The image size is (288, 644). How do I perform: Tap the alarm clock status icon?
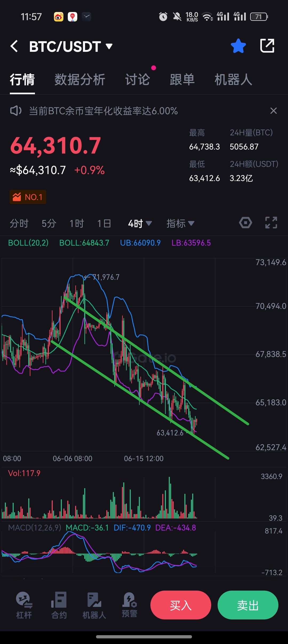(163, 17)
